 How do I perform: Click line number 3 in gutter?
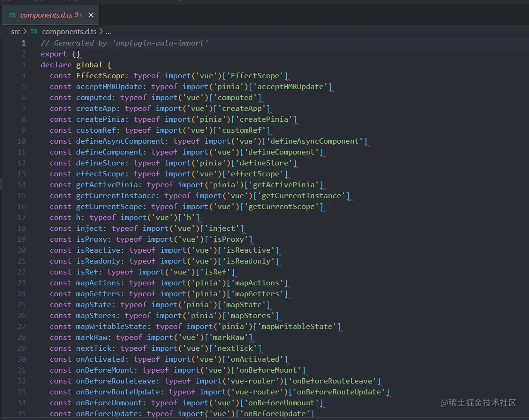click(24, 65)
